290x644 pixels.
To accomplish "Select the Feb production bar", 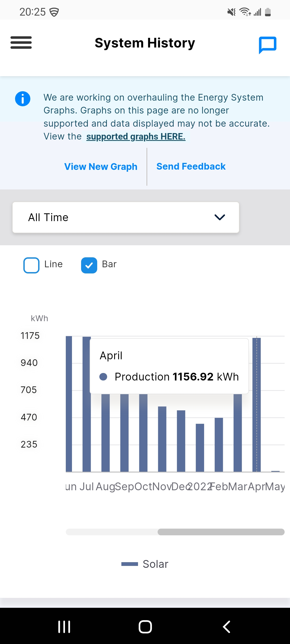I will [x=219, y=445].
